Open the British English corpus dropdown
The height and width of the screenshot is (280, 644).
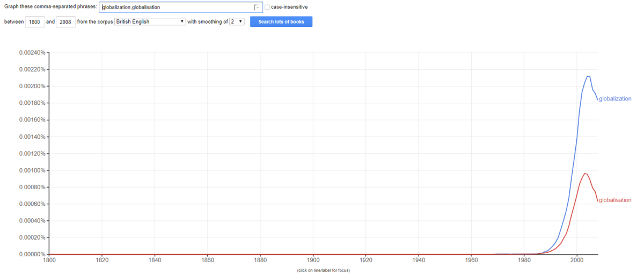(150, 21)
